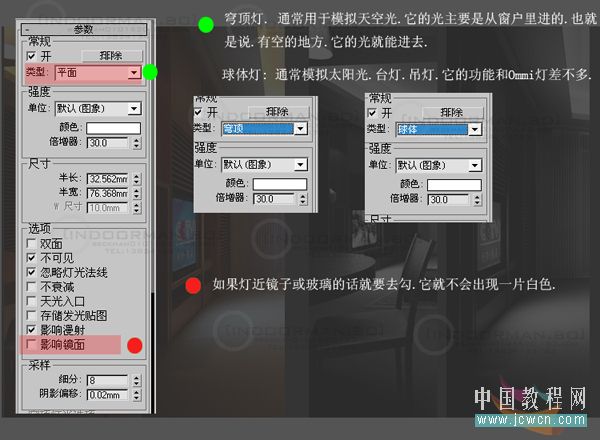The width and height of the screenshot is (600, 440).
Task: Click the 半长 value field
Action: 108,179
